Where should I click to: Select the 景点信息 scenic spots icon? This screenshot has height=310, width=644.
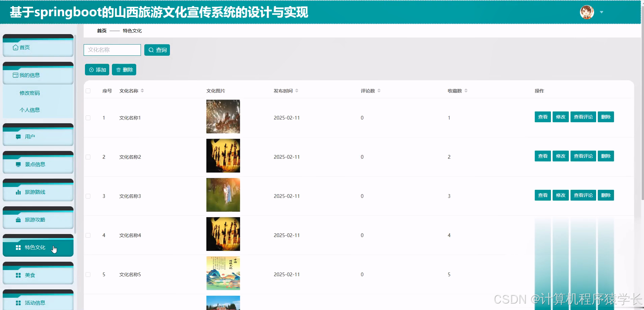[18, 164]
